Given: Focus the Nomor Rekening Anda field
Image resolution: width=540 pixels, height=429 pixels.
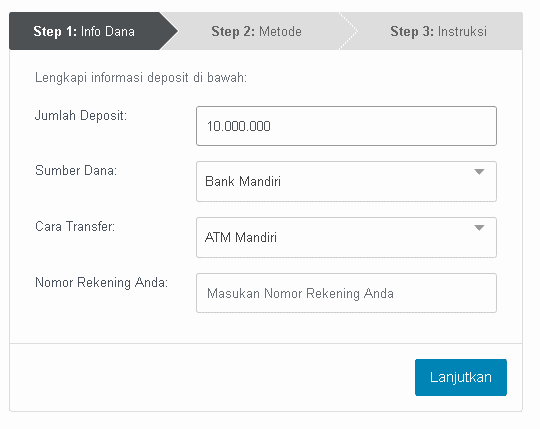Looking at the screenshot, I should point(346,293).
